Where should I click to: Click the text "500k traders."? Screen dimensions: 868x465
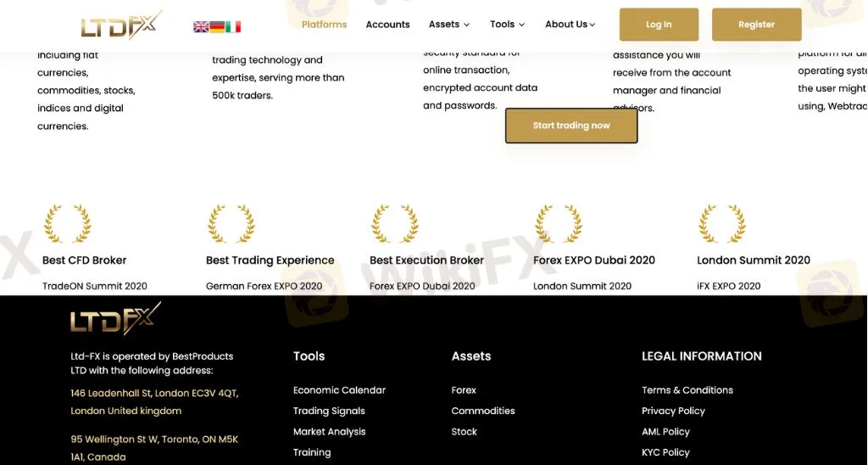(x=242, y=95)
